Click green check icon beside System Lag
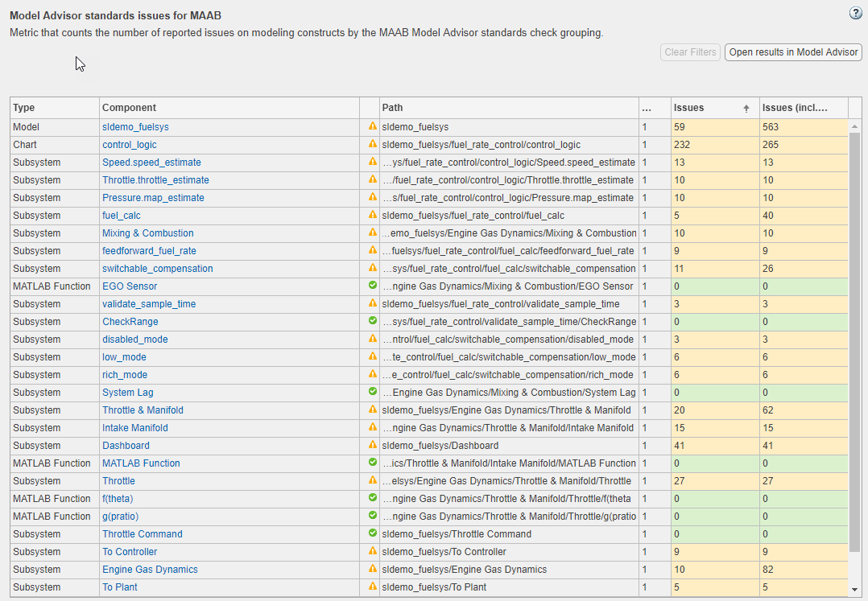 click(x=372, y=392)
